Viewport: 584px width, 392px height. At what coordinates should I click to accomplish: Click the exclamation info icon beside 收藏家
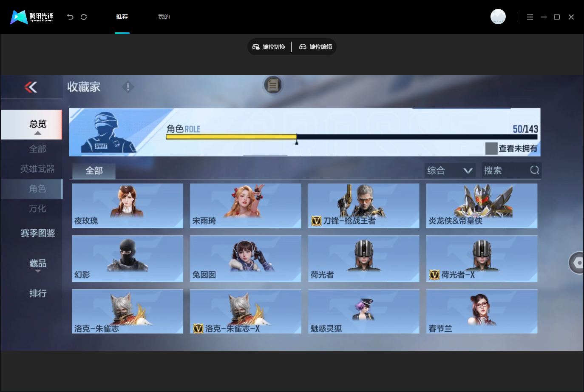click(x=128, y=87)
